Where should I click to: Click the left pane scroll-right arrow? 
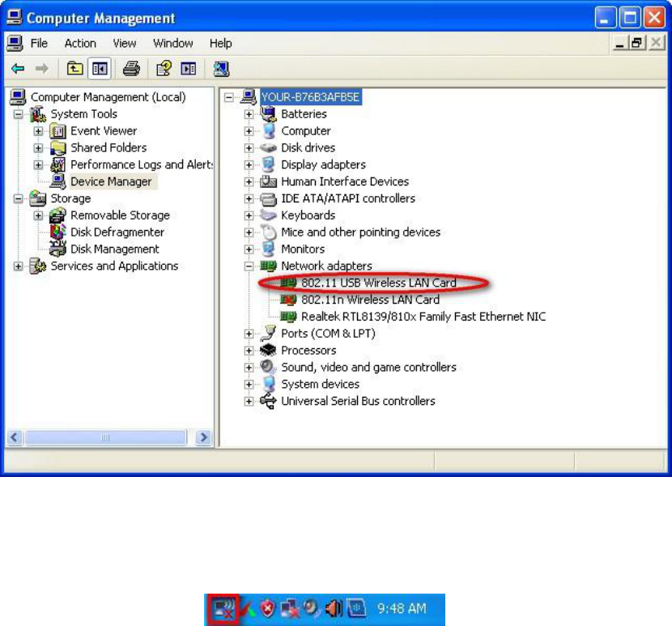[203, 437]
